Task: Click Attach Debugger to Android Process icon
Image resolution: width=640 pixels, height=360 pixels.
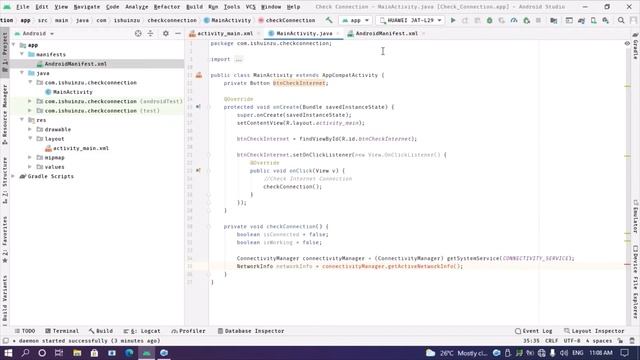Action: coord(527,20)
